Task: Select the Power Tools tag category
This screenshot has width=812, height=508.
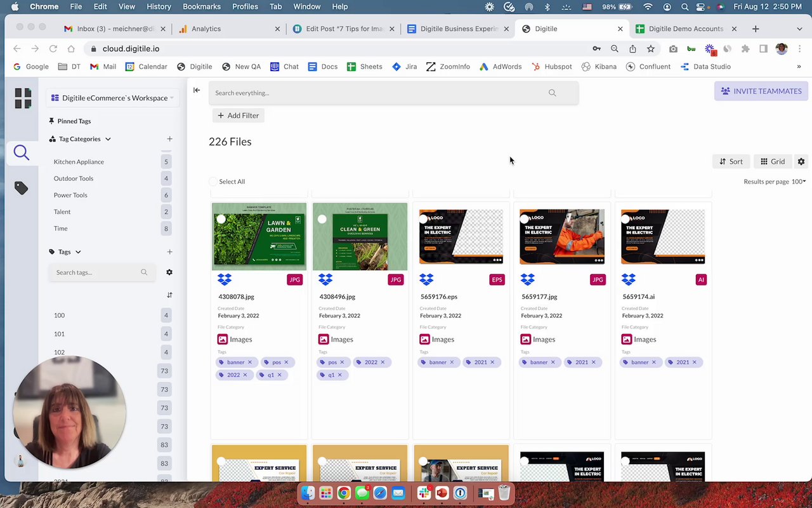Action: tap(70, 195)
